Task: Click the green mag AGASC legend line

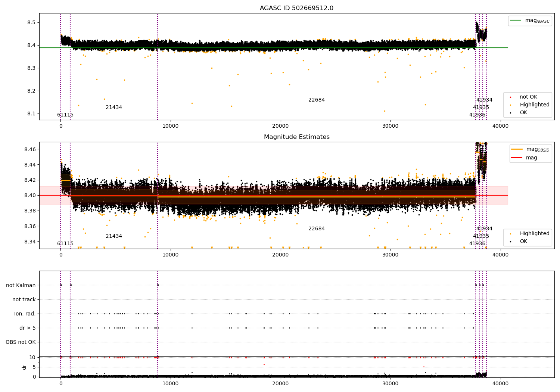Action: click(x=516, y=21)
